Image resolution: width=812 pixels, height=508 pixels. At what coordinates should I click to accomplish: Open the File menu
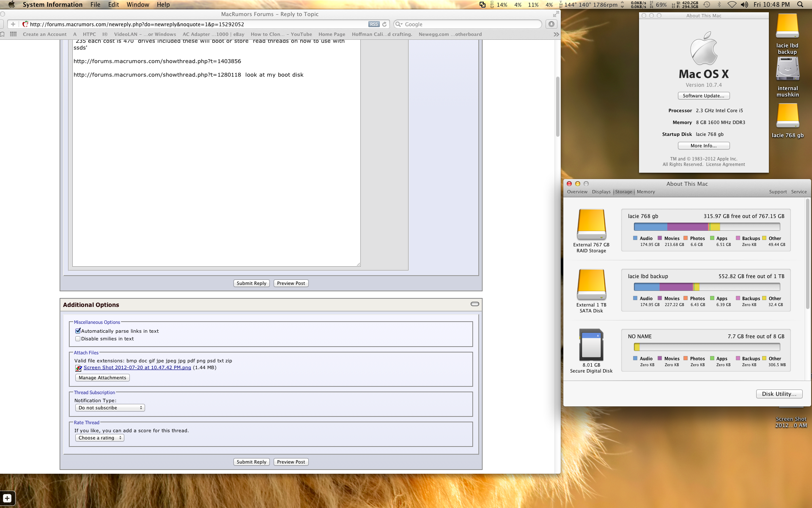point(95,5)
